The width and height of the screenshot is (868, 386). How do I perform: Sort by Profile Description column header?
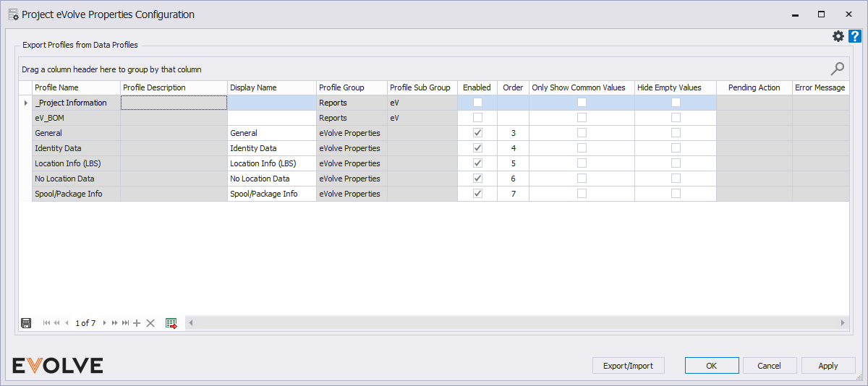tap(174, 87)
